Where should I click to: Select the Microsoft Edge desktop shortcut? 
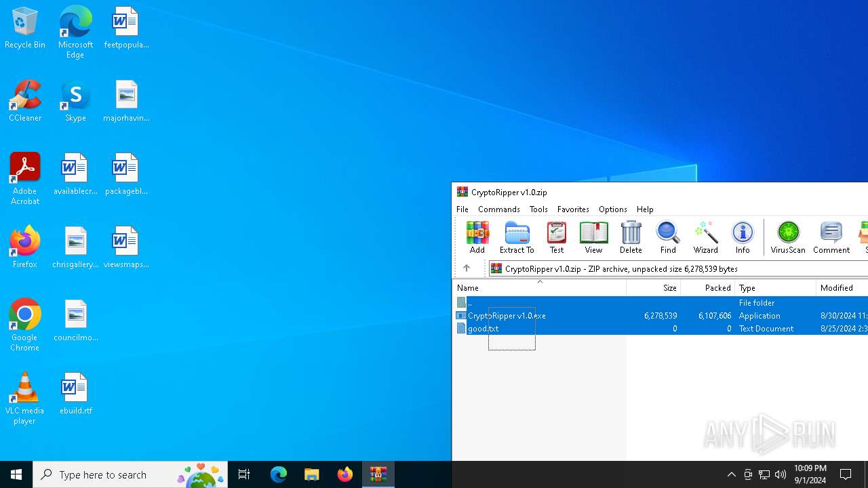coord(75,32)
